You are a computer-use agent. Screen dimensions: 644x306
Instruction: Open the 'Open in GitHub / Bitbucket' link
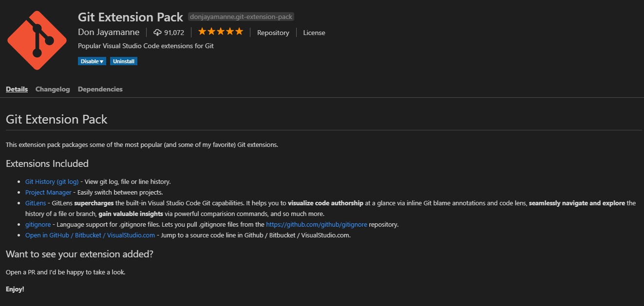tap(90, 235)
